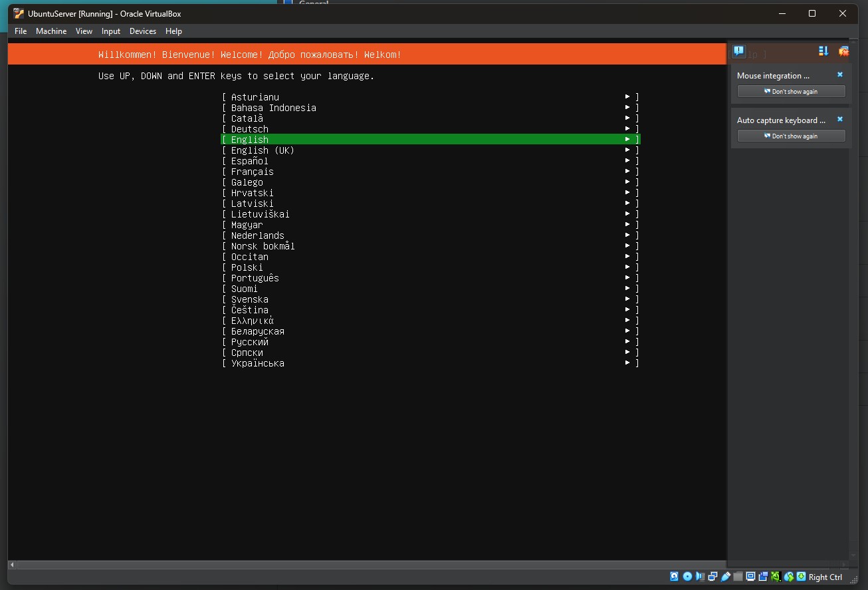Click Don't show again under Auto capture keyboard
Image resolution: width=868 pixels, height=590 pixels.
(790, 136)
